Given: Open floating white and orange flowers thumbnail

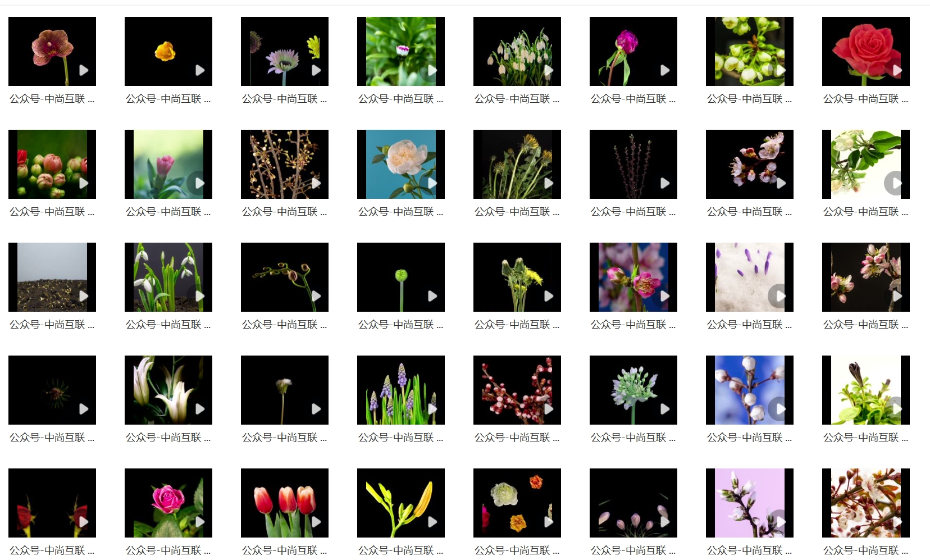Looking at the screenshot, I should click(x=517, y=503).
